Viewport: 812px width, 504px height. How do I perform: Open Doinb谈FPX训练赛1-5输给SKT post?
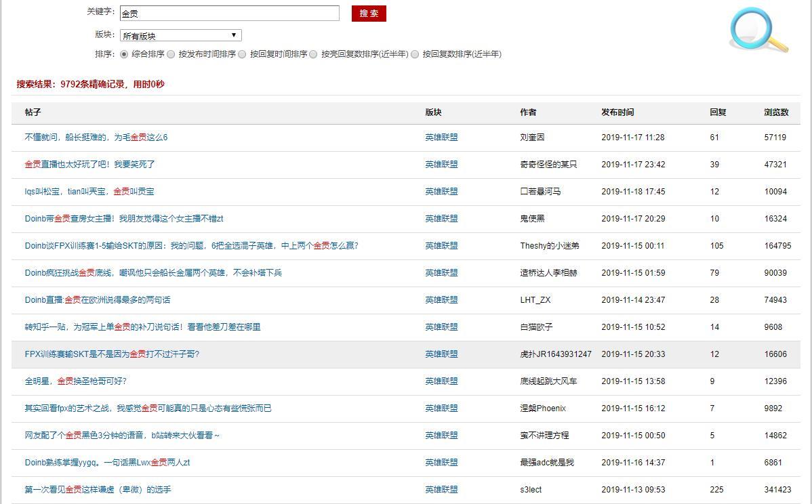191,246
